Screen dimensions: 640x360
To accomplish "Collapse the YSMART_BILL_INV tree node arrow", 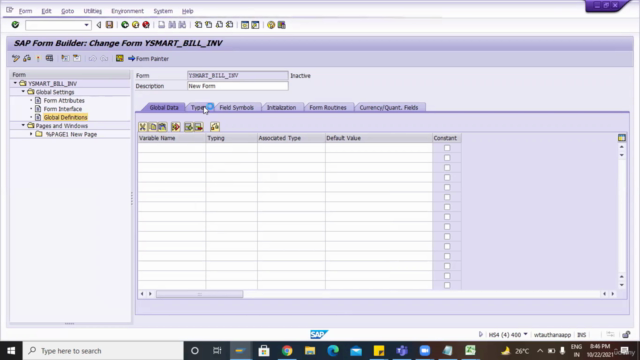I will 15,83.
